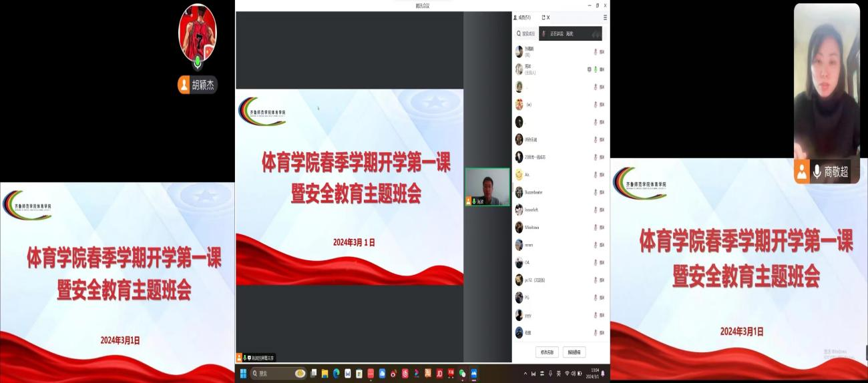Viewport: 868px width, 383px height.
Task: Select member Ov1. in participant list
Action: (527, 263)
